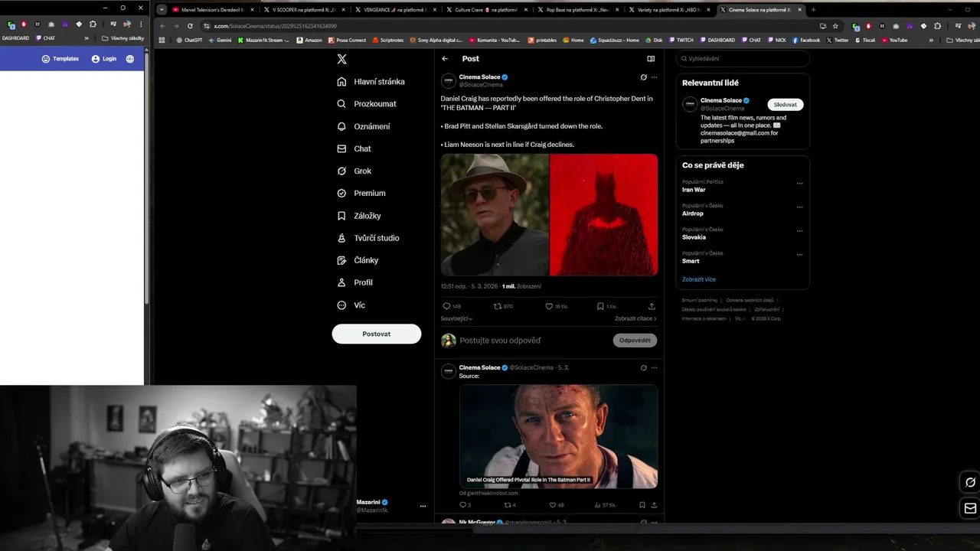
Task: Repost the post showing 670 reposts
Action: [x=503, y=306]
